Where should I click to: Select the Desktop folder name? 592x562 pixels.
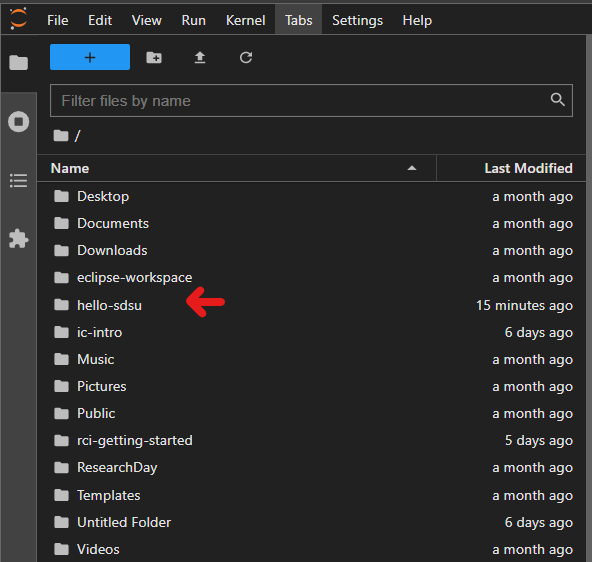103,196
